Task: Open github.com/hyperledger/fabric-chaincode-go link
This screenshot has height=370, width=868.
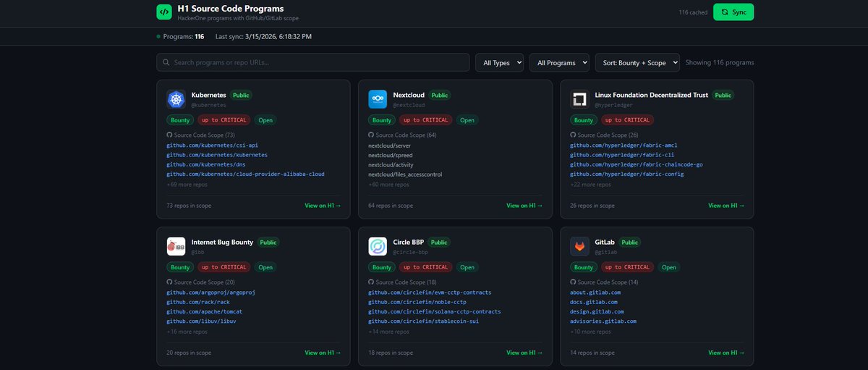Action: (x=637, y=164)
